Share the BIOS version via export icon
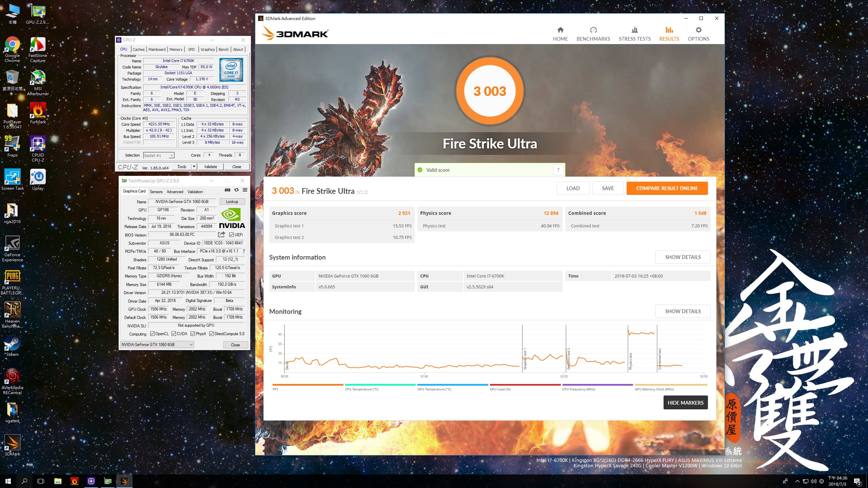Screen dimensions: 868x488 221,235
